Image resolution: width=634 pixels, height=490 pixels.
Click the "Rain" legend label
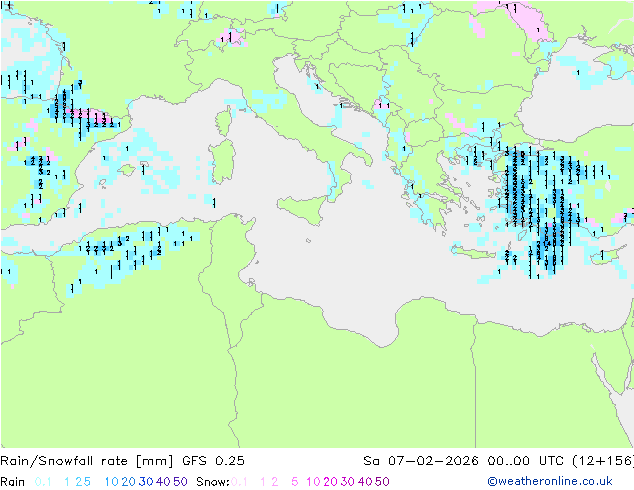point(13,482)
